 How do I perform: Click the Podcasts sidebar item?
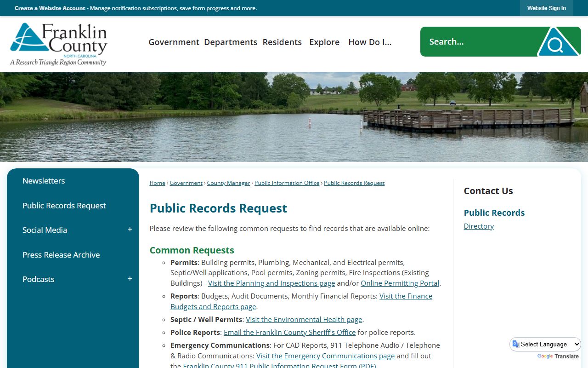38,279
